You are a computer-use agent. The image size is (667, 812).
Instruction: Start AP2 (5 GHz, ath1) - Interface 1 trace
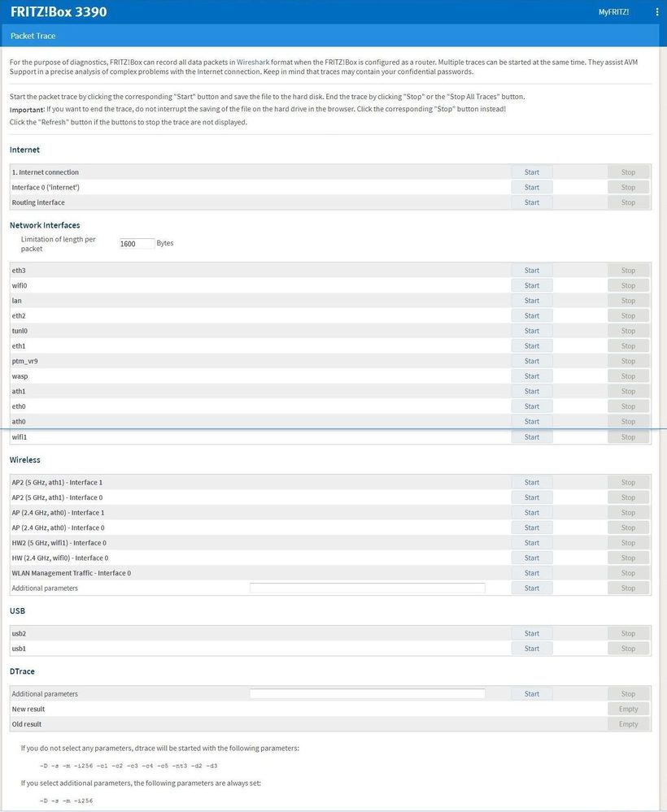click(532, 482)
